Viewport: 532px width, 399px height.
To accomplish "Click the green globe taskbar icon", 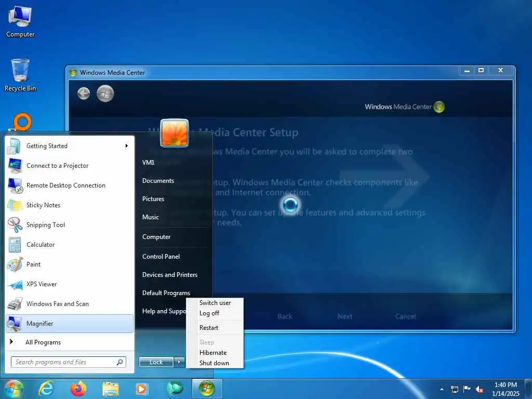I will [x=175, y=389].
